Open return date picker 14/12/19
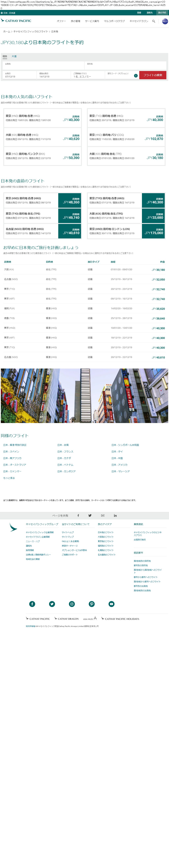Screen dimensions: 169x868 click(x=53, y=75)
